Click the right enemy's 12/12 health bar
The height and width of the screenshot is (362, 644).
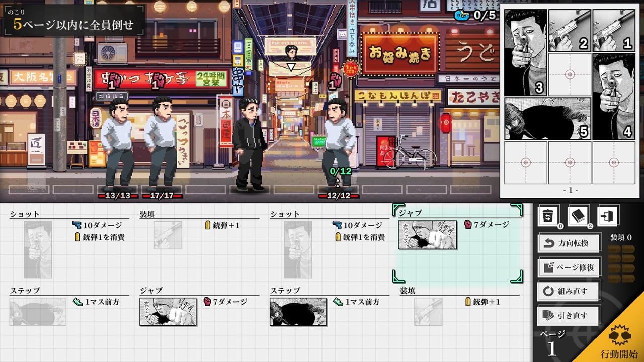[338, 196]
